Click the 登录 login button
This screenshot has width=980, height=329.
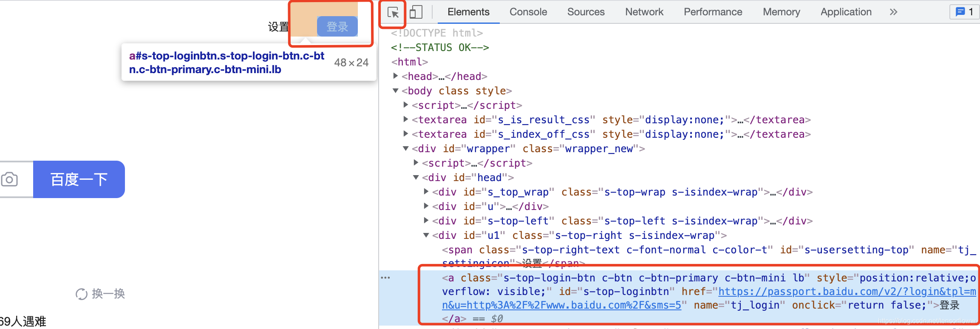point(337,27)
